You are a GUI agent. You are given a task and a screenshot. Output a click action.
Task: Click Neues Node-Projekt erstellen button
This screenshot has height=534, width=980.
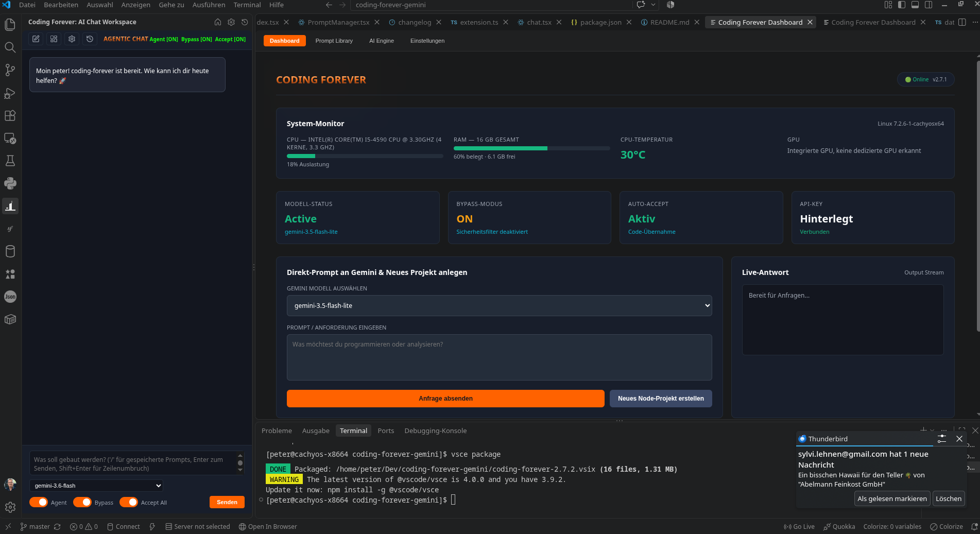pyautogui.click(x=661, y=399)
